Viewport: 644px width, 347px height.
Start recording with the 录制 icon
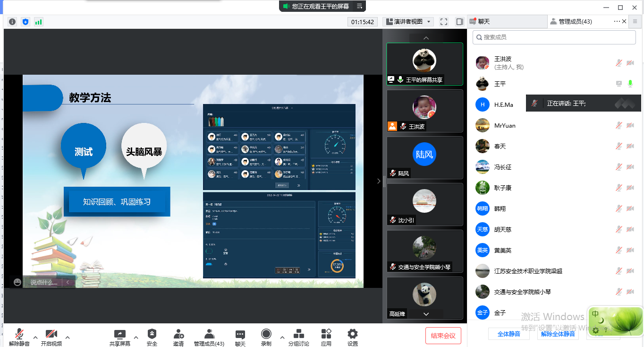[x=266, y=334]
